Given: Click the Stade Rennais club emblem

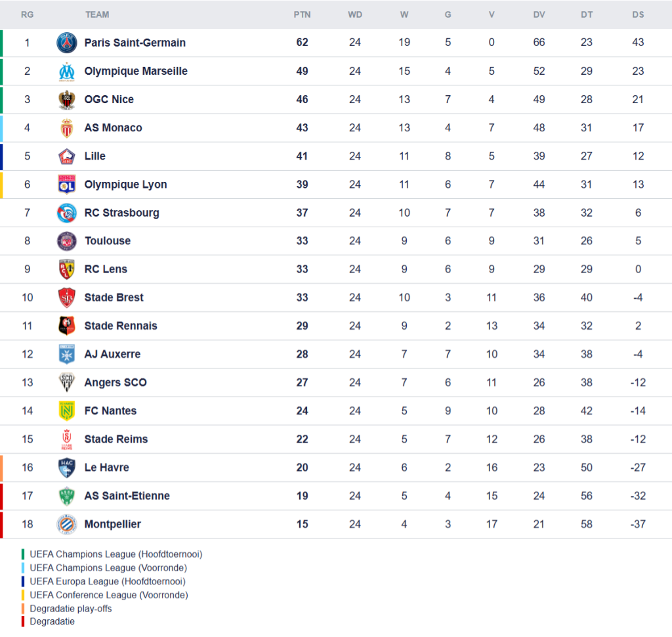Looking at the screenshot, I should 66,326.
